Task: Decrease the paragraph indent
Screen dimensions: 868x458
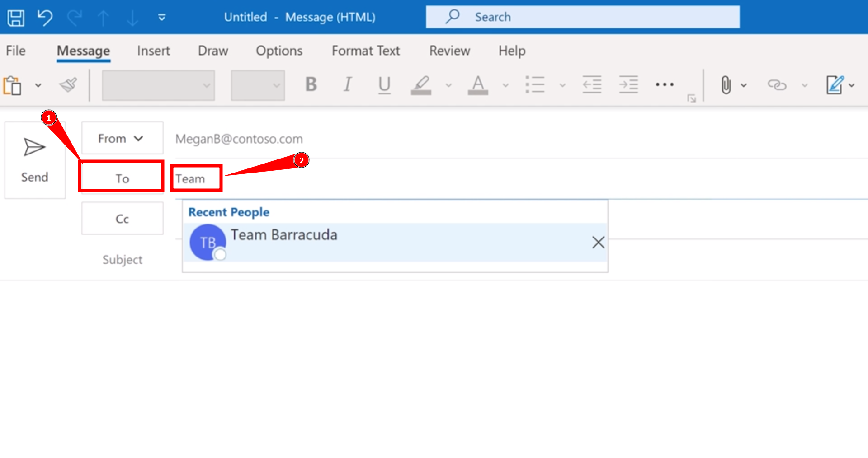Action: click(592, 84)
